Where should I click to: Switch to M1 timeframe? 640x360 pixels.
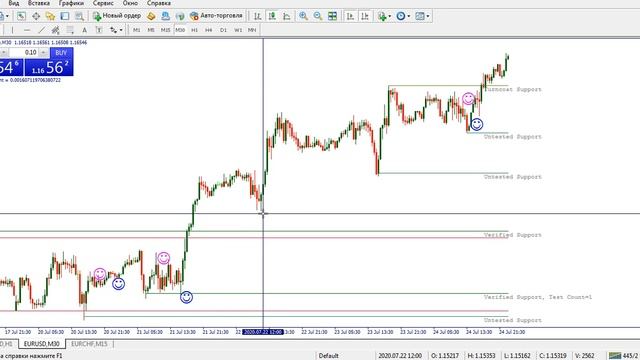[x=137, y=30]
